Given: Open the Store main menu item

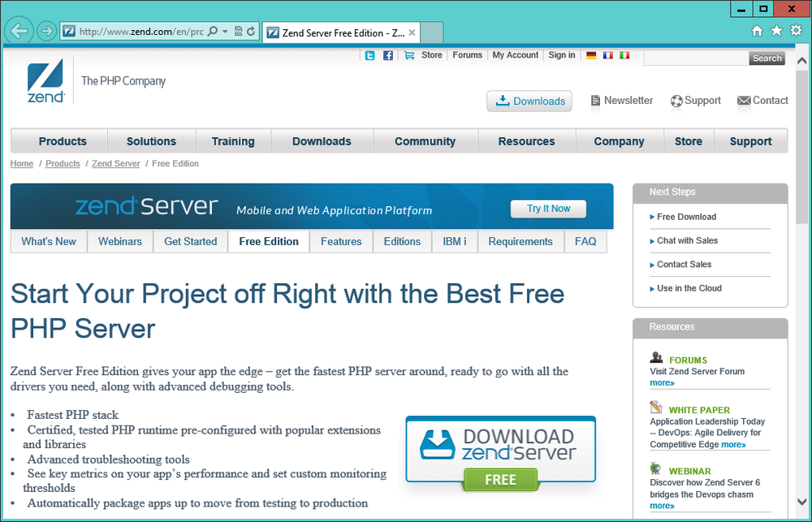Looking at the screenshot, I should [x=689, y=141].
